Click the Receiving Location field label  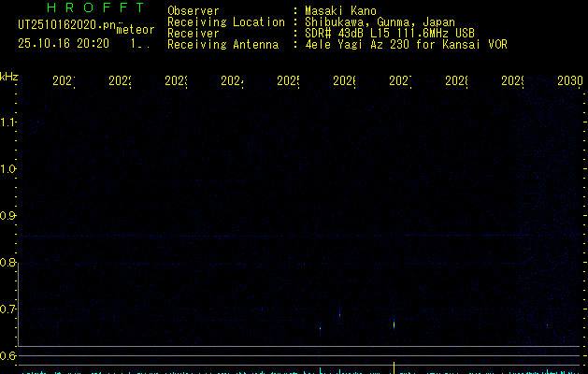point(225,22)
